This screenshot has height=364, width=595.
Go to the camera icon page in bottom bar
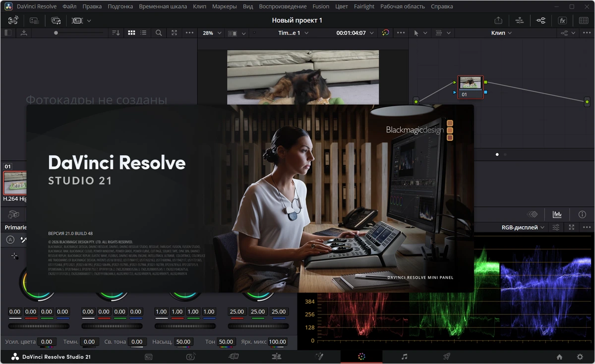click(191, 357)
